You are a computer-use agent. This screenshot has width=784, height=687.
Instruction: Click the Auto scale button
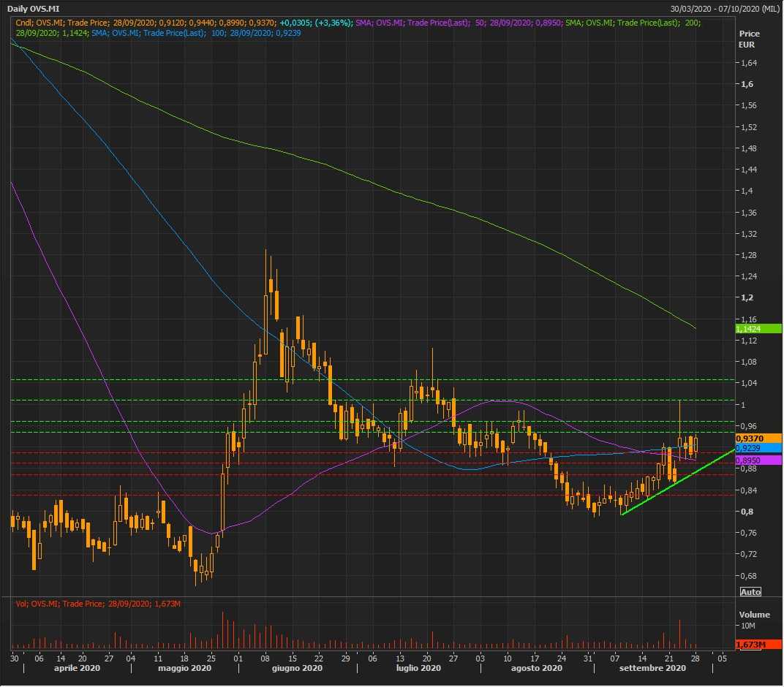[750, 592]
